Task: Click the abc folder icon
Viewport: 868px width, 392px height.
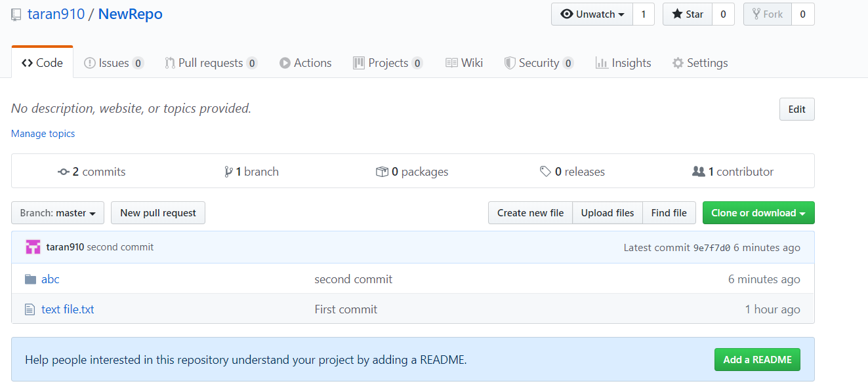Action: [x=30, y=279]
